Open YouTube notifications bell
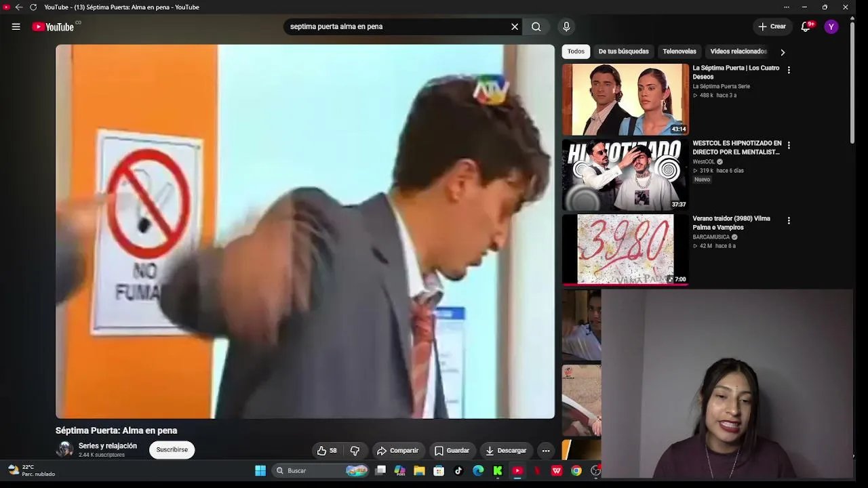This screenshot has height=488, width=868. (806, 26)
